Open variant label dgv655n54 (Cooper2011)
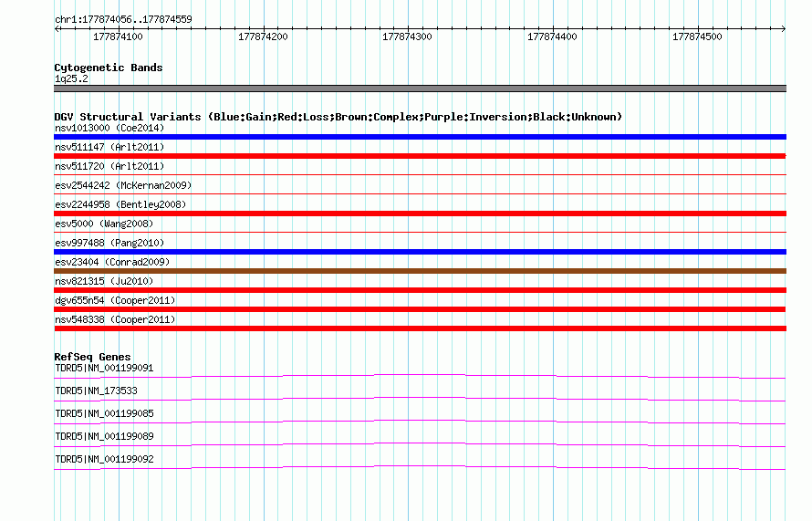The height and width of the screenshot is (521, 812). point(115,300)
